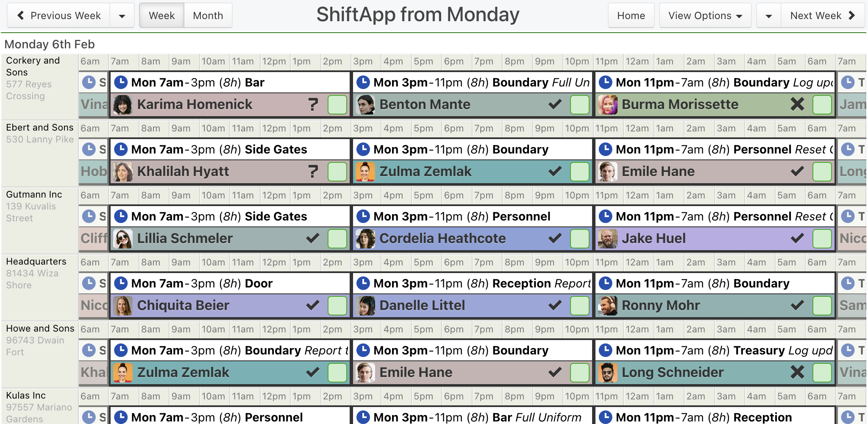Tick the green checkbox on Ronny Mohr's shift

(x=822, y=306)
